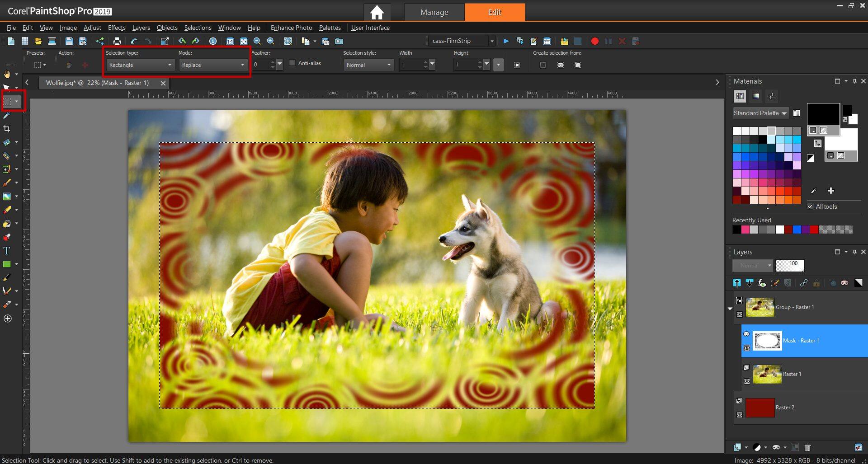Select the Flood Fill tool
This screenshot has width=868, height=464.
point(7,223)
